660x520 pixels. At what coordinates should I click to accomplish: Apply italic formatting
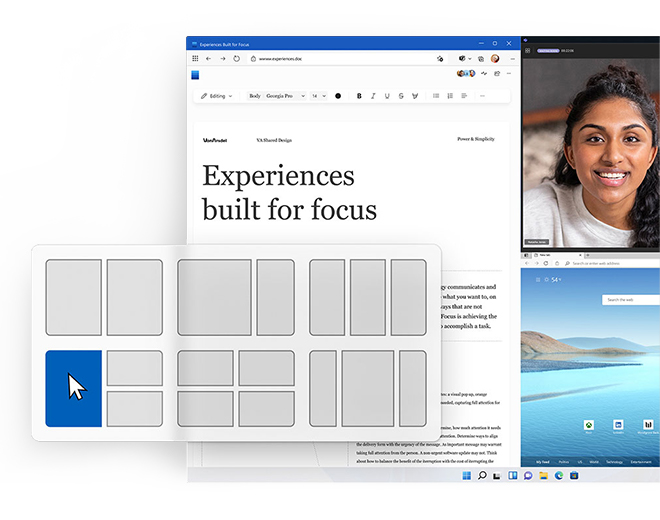373,96
